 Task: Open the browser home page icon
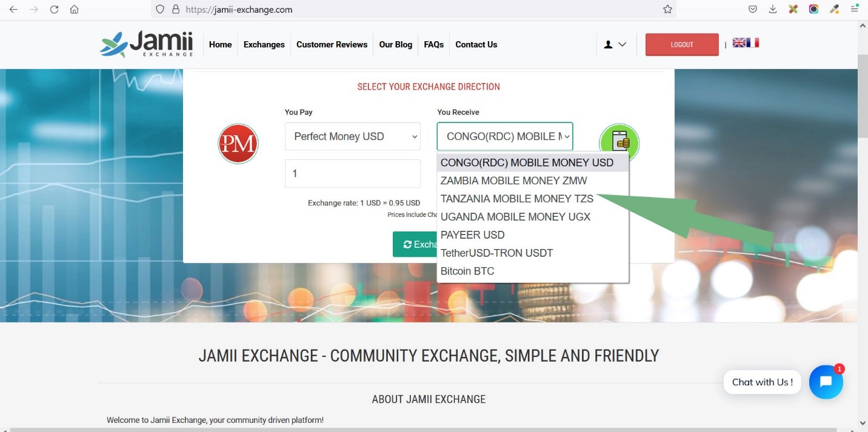point(74,10)
